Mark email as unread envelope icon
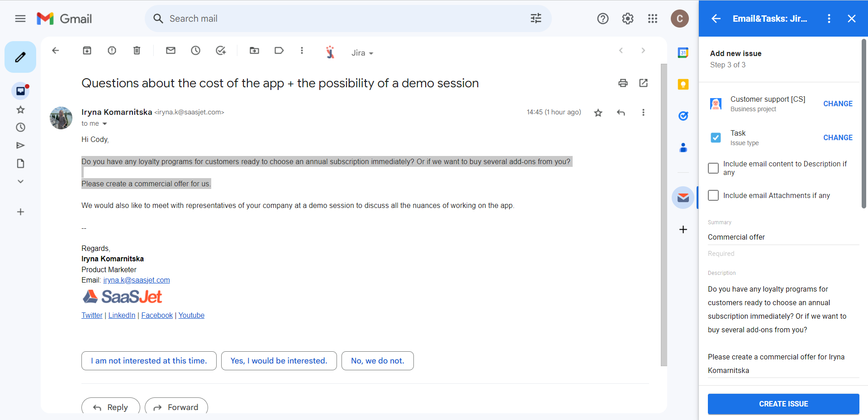This screenshot has height=420, width=868. [x=171, y=51]
